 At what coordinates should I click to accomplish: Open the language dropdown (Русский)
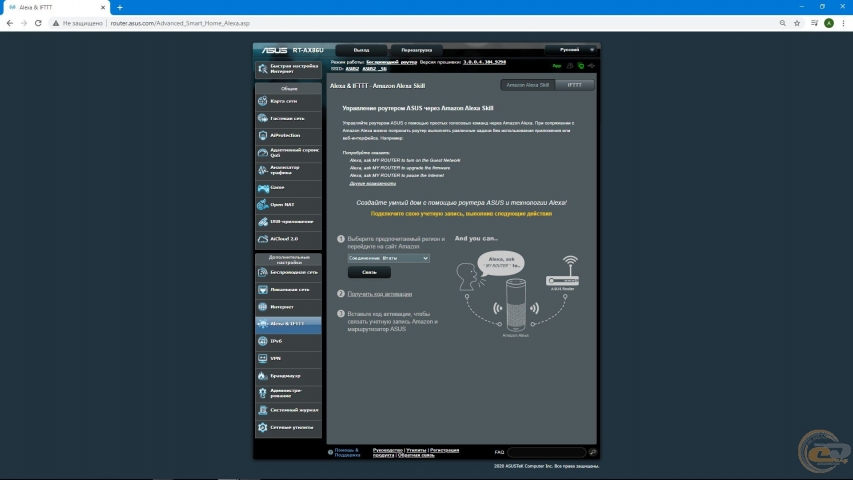click(x=572, y=50)
